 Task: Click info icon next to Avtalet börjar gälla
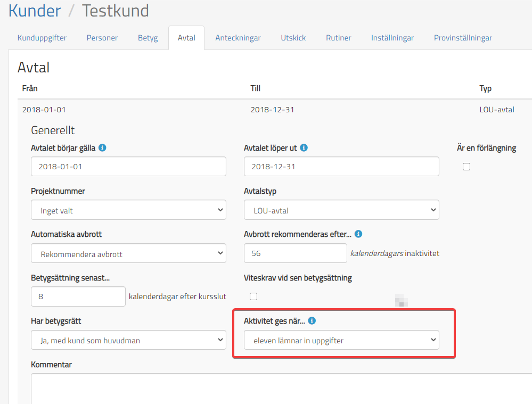(103, 148)
